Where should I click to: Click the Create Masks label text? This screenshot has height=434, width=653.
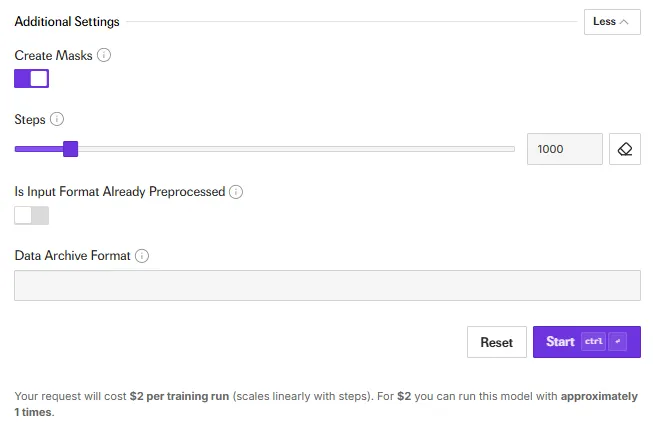click(x=54, y=56)
